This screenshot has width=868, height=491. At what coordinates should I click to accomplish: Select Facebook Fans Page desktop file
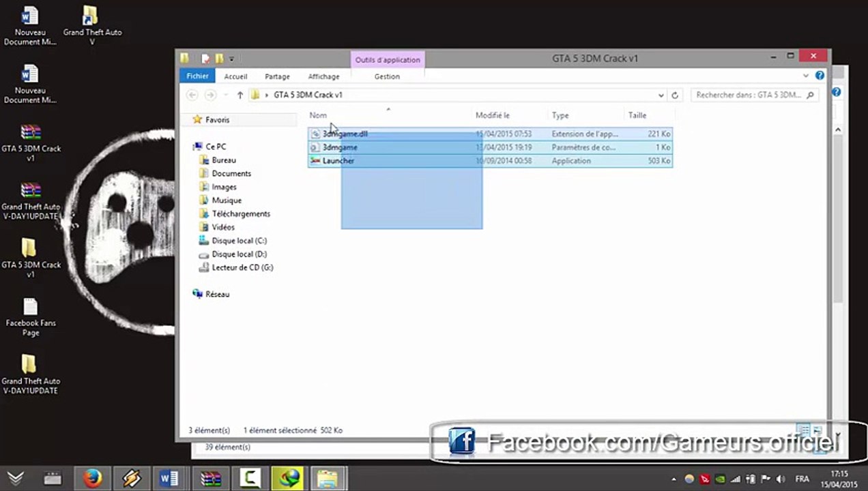coord(31,318)
